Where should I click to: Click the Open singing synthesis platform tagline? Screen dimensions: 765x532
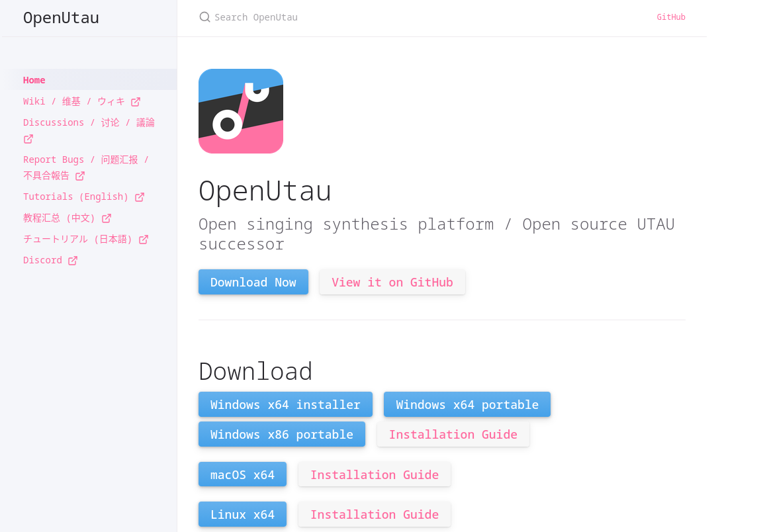pos(437,234)
